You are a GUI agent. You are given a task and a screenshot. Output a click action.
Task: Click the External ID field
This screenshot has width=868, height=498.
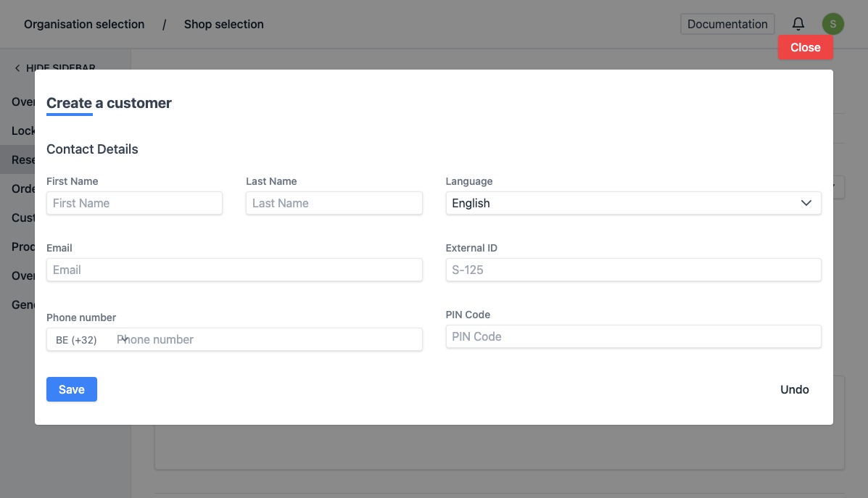(x=632, y=270)
